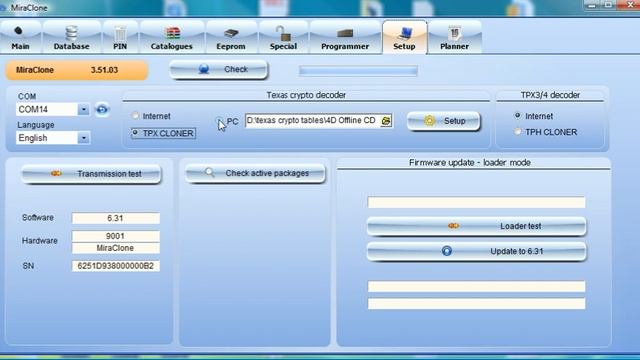Open the Eeprom tab
The image size is (640, 360).
(x=231, y=38)
